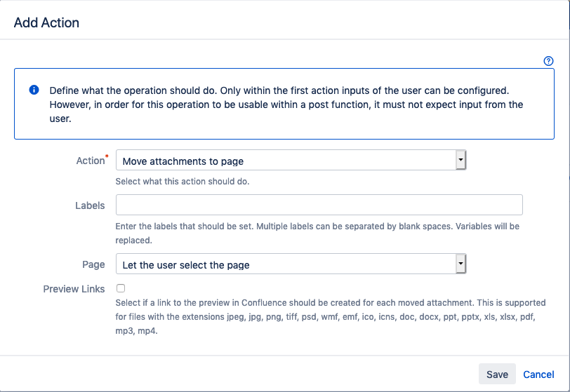Click the Save button

[497, 374]
